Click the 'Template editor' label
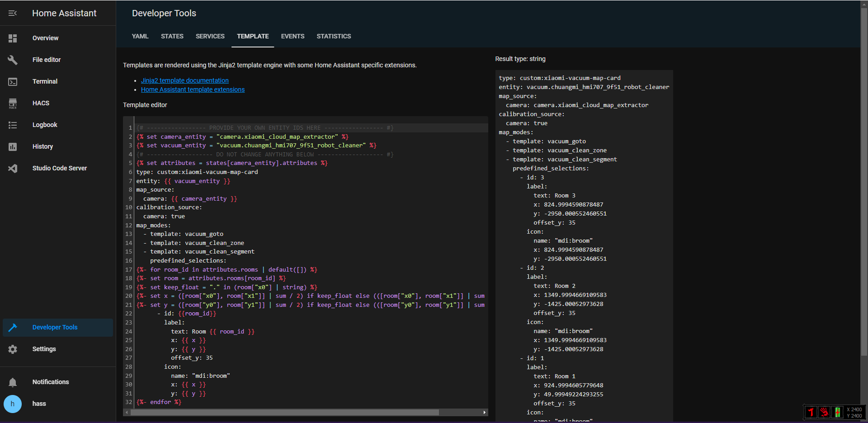The image size is (868, 423). (x=145, y=105)
